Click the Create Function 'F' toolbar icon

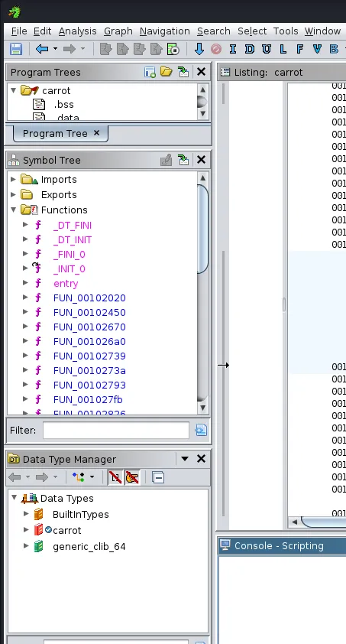(x=300, y=49)
